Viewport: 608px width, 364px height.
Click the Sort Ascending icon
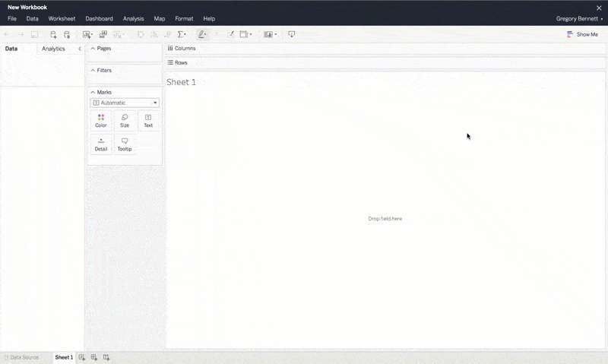point(154,34)
